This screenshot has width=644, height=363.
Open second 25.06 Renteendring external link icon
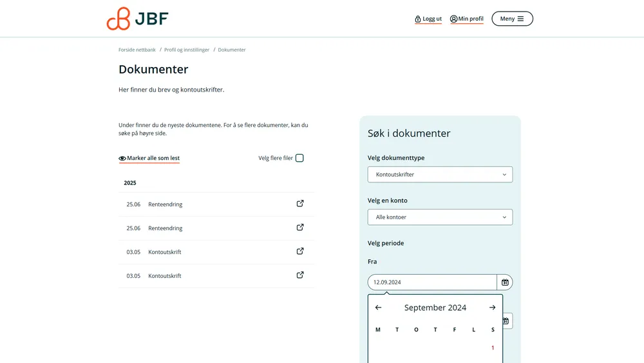click(299, 228)
